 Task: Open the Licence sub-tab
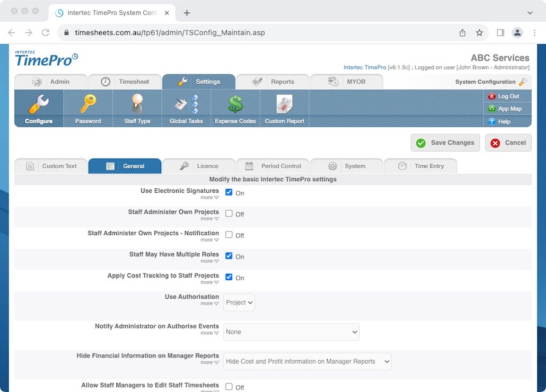[199, 166]
